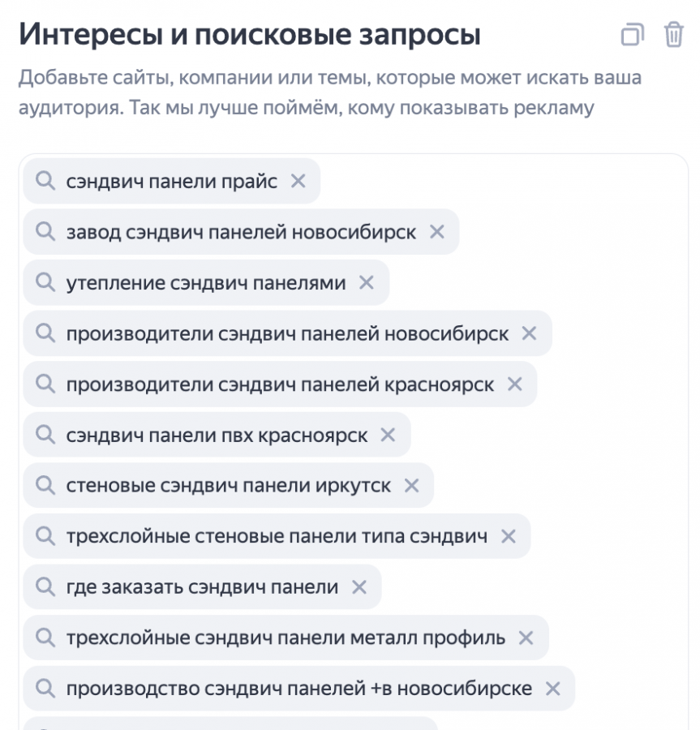Remove 'завод сэндвич панелей новосибирск' query

point(437,232)
